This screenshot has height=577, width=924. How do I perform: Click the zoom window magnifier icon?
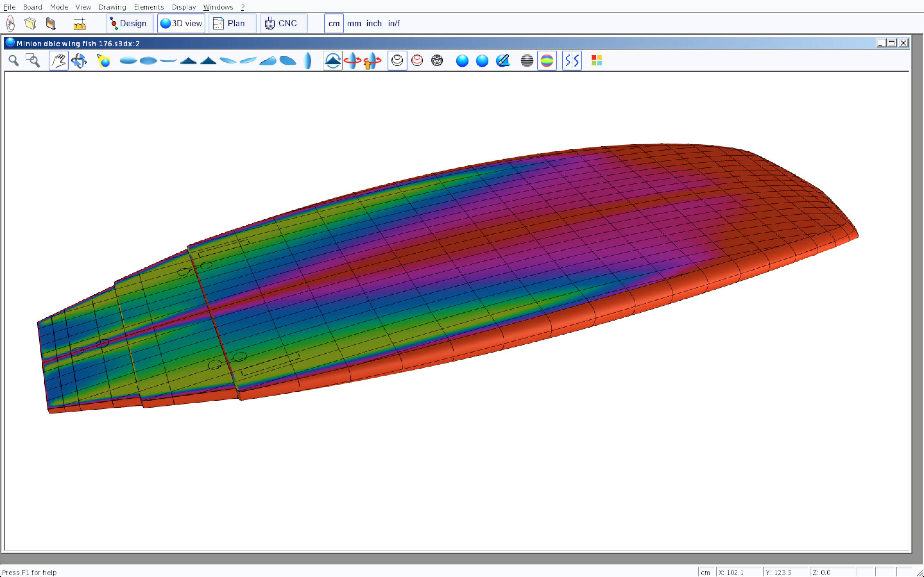point(33,60)
